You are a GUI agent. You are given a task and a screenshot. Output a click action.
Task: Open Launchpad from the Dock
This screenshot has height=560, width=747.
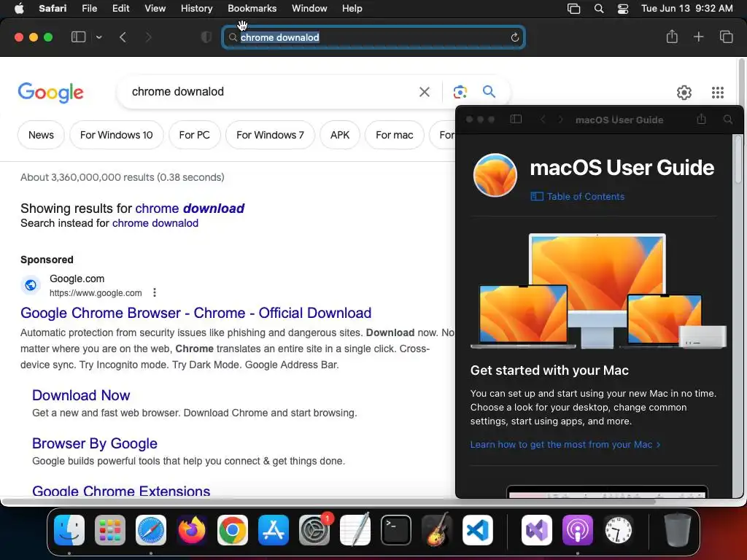110,530
